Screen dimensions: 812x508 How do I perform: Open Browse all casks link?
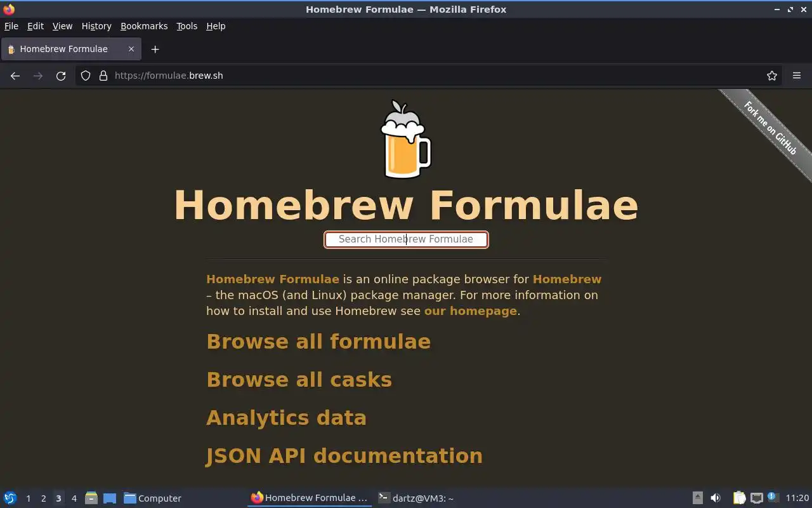pos(299,380)
